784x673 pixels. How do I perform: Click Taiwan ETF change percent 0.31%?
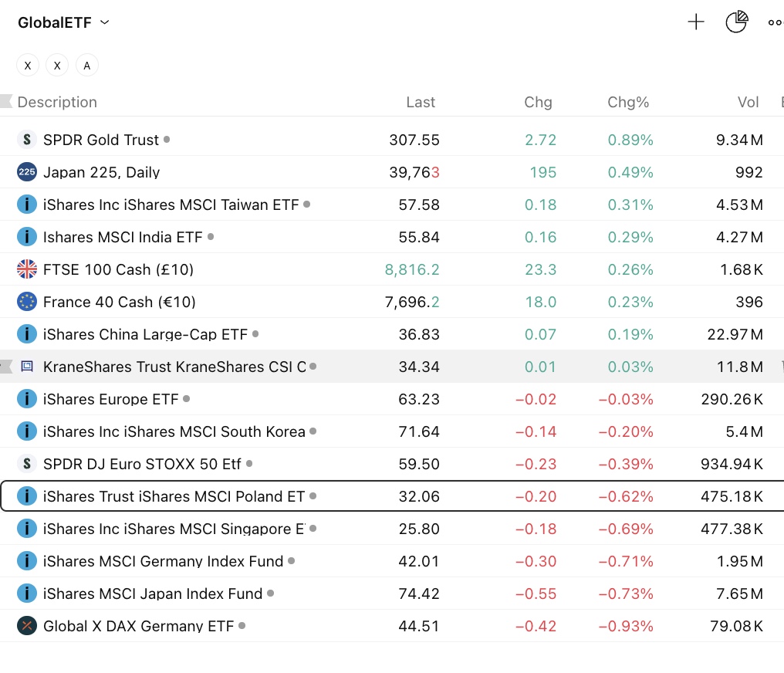point(630,205)
